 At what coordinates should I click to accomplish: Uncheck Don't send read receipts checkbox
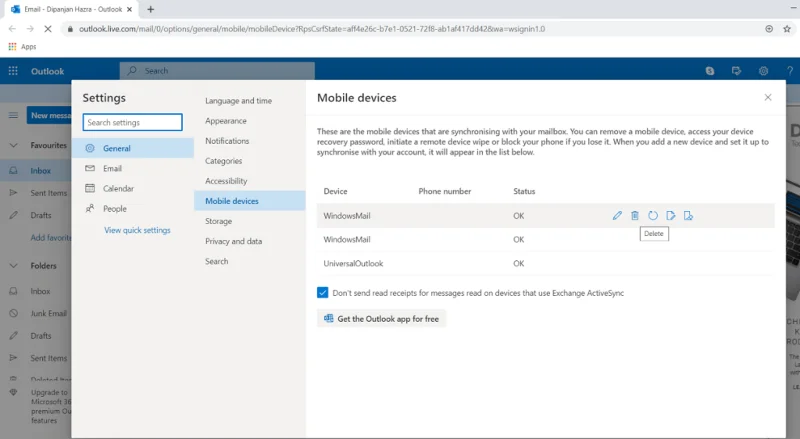[x=322, y=292]
